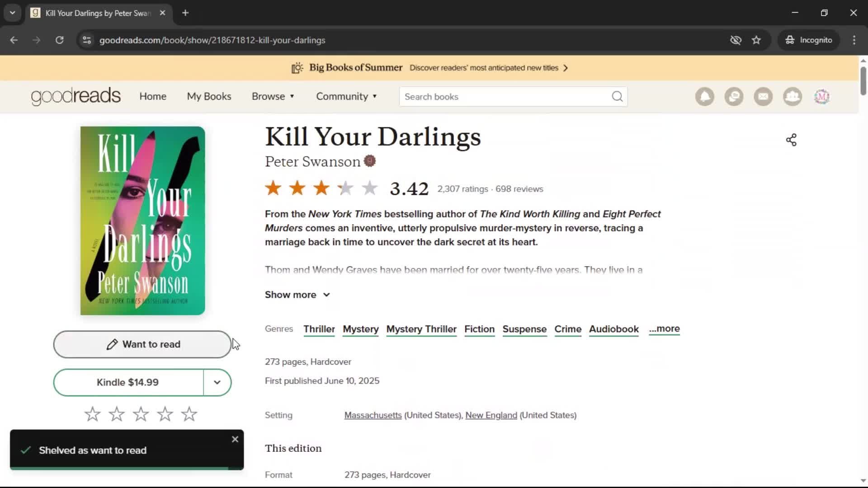Click the Incognito indicator
This screenshot has width=868, height=488.
(808, 40)
